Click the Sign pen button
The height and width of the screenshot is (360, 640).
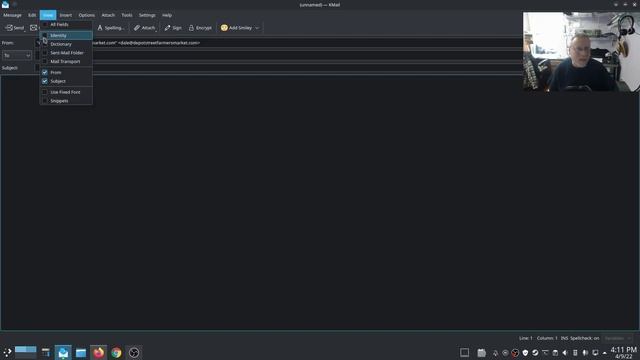[173, 28]
